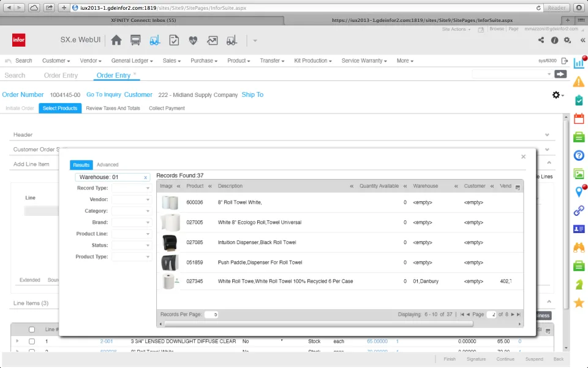Open the Status filter dropdown
This screenshot has width=588, height=368.
coord(131,245)
